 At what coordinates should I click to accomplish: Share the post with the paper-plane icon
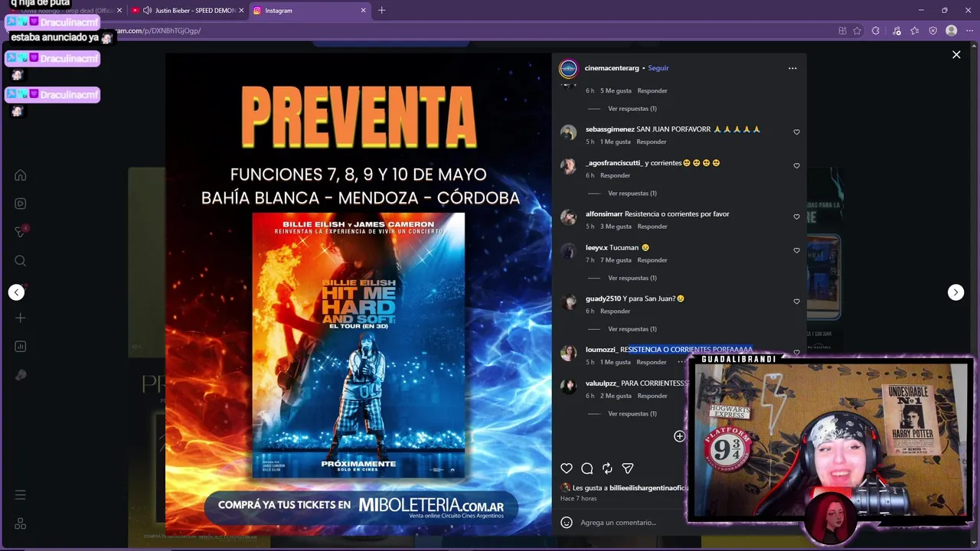pos(628,468)
